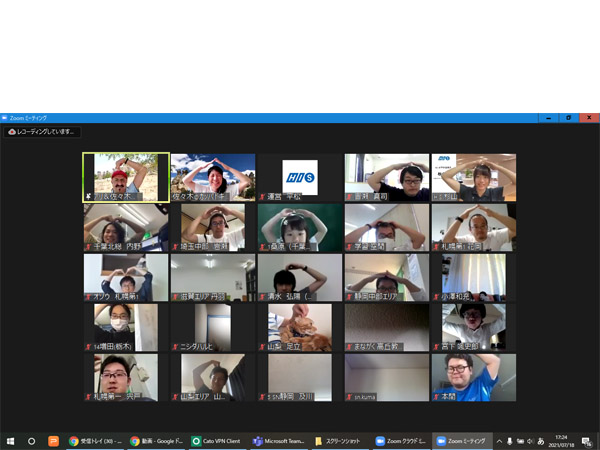The width and height of the screenshot is (600, 450).
Task: Maximize the Zoom meeting window
Action: [x=569, y=117]
